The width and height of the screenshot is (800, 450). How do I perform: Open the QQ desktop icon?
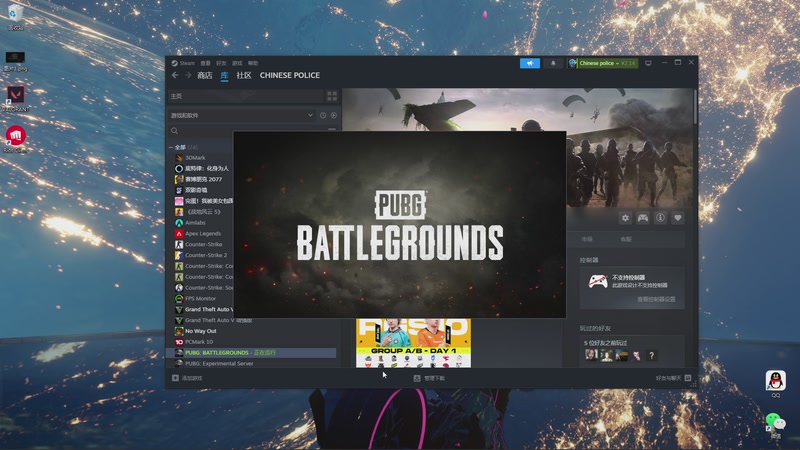point(776,384)
